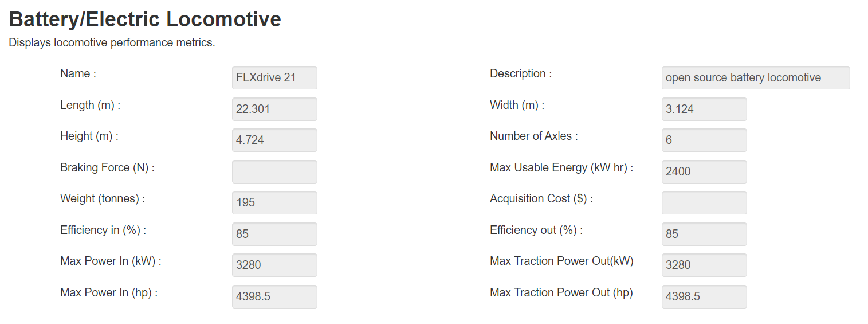Screen dimensions: 868x324
Task: Focus the Efficiency out (%) field
Action: [704, 234]
